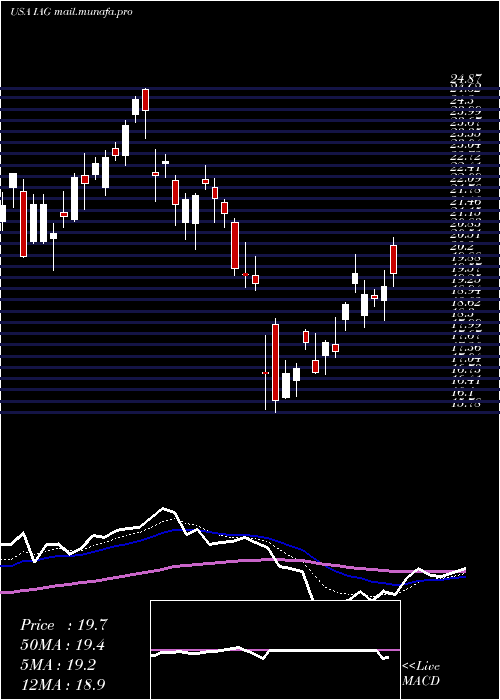Click the 20.2 price axis label
The image size is (500, 700).
[x=462, y=248]
